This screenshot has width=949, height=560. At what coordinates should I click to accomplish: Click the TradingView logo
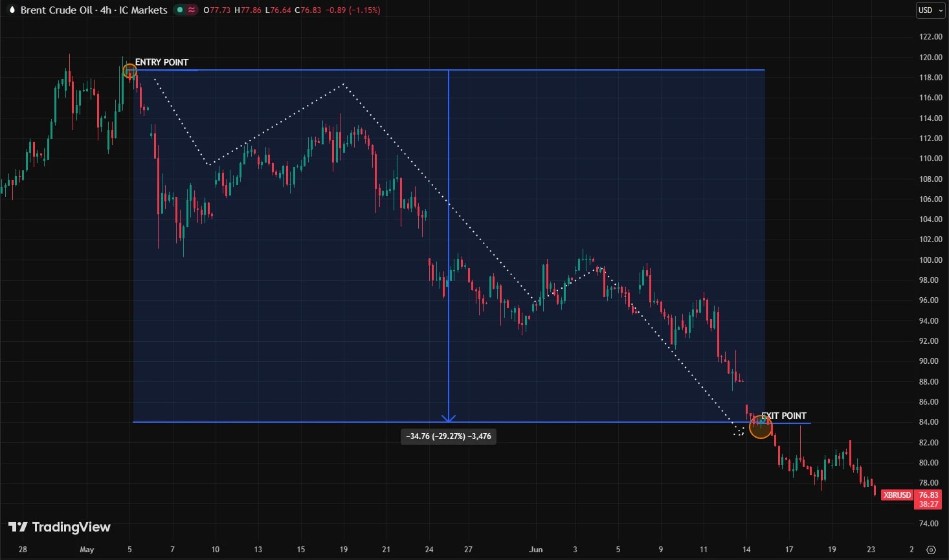click(x=59, y=527)
